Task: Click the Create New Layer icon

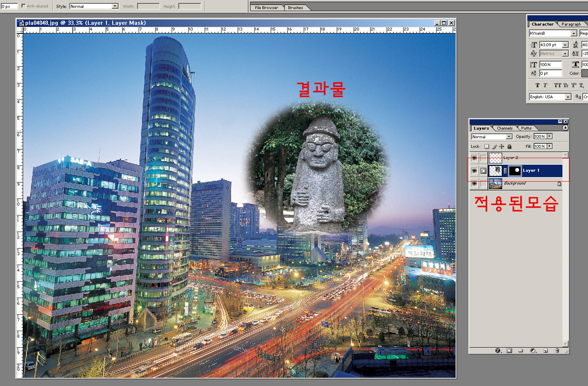Action: tap(545, 350)
